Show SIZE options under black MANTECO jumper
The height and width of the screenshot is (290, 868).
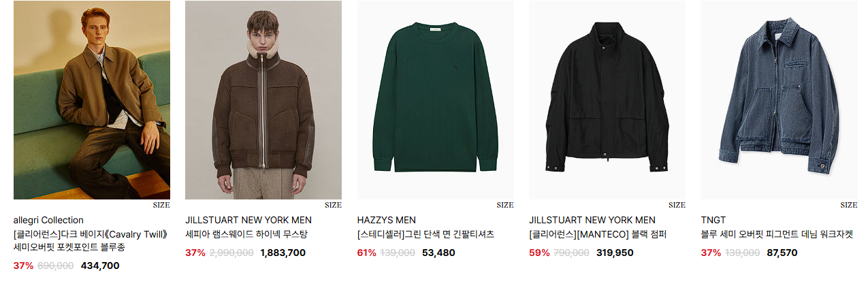pos(677,205)
